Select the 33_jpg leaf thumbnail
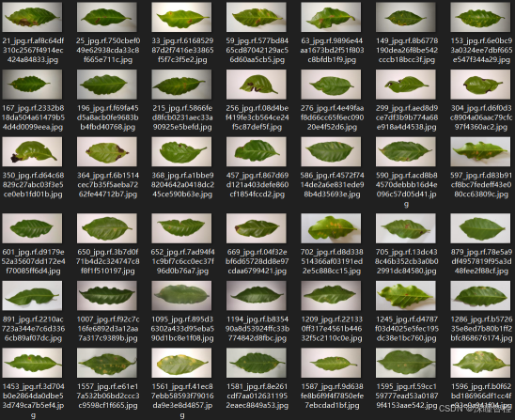 [x=181, y=17]
